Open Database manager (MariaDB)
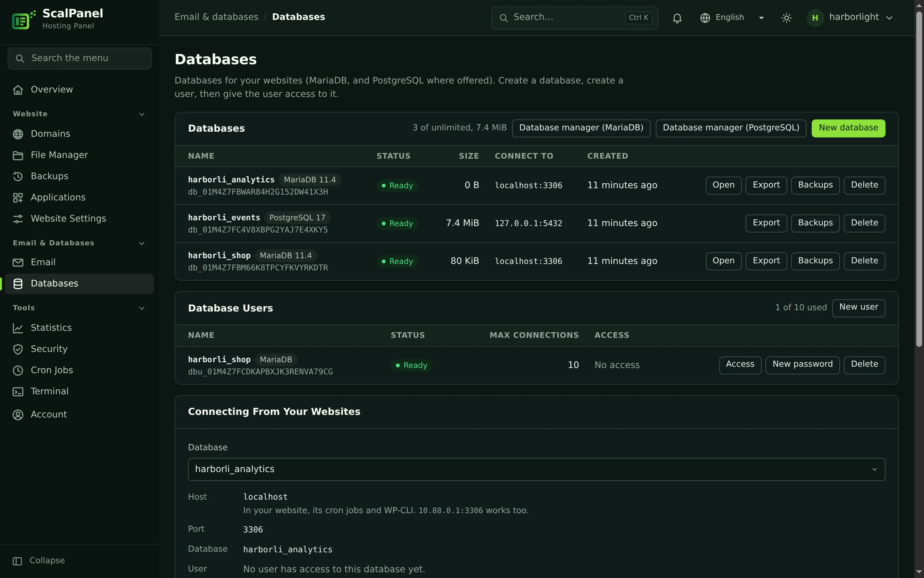The height and width of the screenshot is (578, 924). click(581, 128)
